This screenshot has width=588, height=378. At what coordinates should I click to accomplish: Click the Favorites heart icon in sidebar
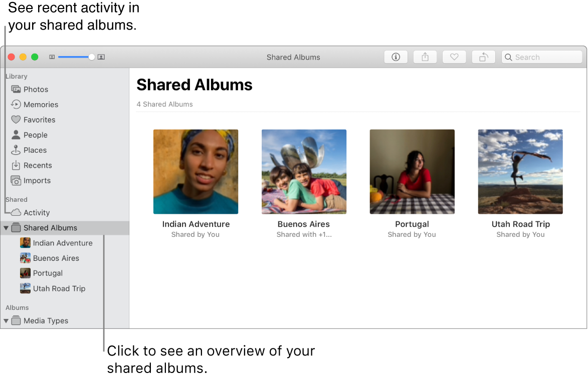[16, 120]
